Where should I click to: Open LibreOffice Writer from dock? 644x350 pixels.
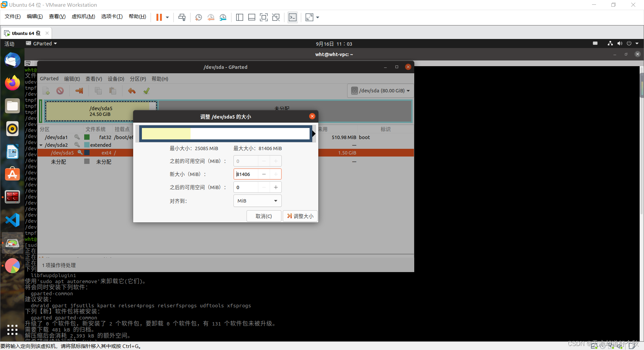tap(12, 151)
